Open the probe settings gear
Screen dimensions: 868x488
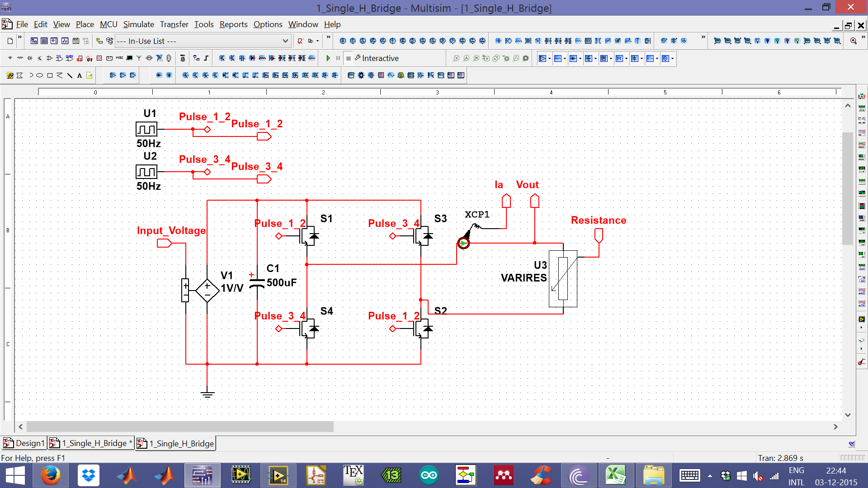[x=526, y=58]
